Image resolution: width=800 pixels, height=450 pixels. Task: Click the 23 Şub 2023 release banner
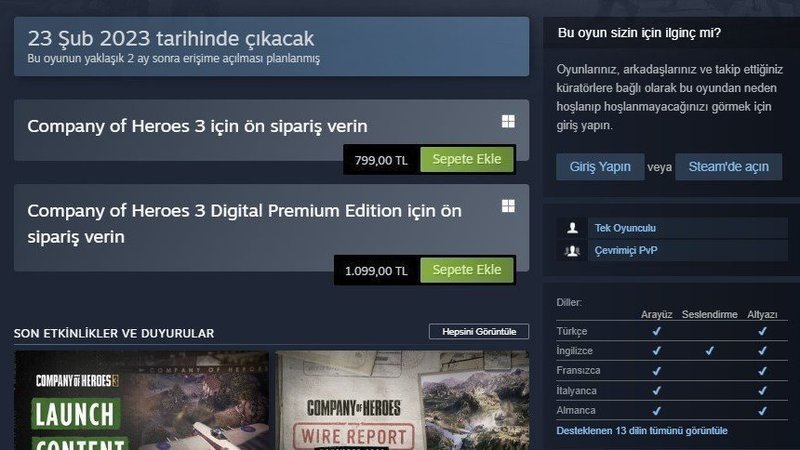coord(271,46)
